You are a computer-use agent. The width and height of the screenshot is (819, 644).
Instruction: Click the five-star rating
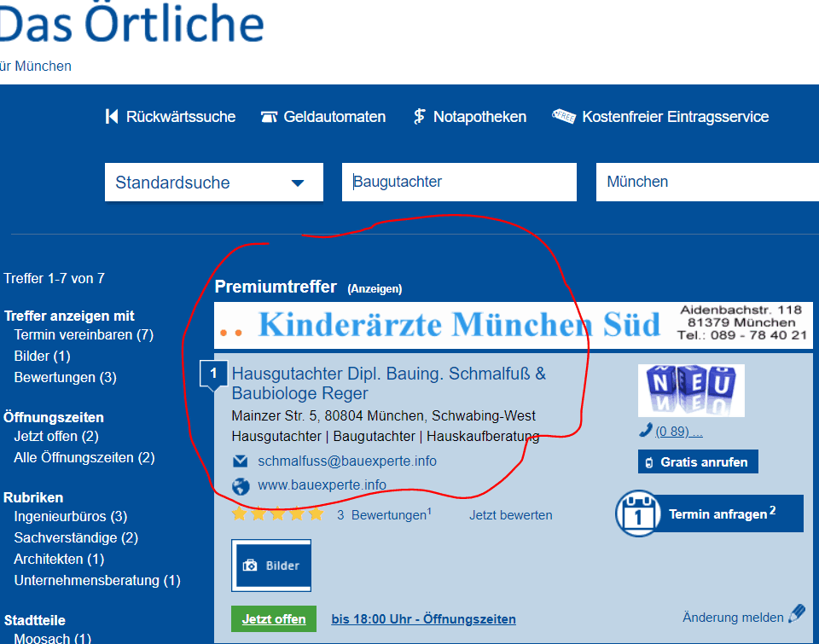[278, 514]
